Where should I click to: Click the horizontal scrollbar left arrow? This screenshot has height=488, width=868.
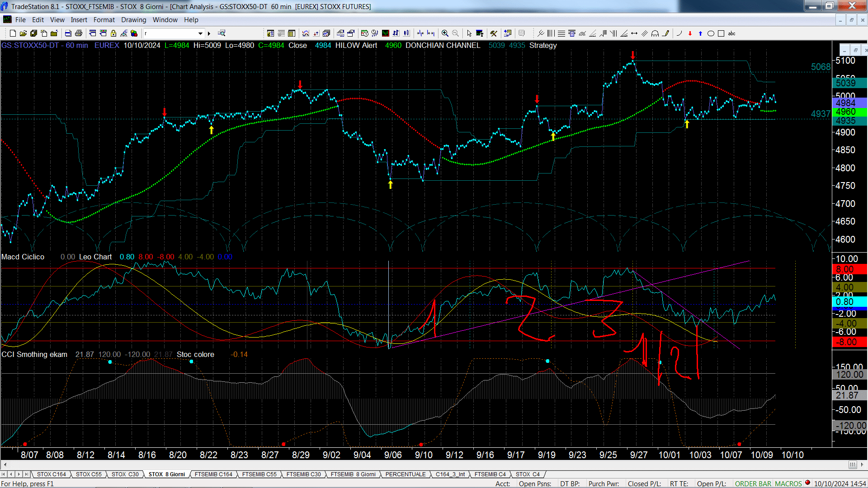(5, 465)
